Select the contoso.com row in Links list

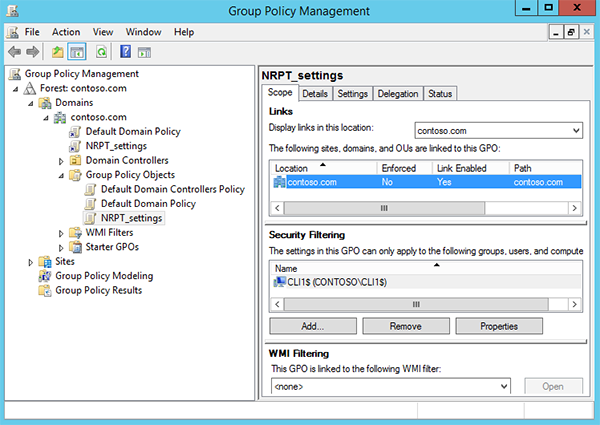point(426,182)
